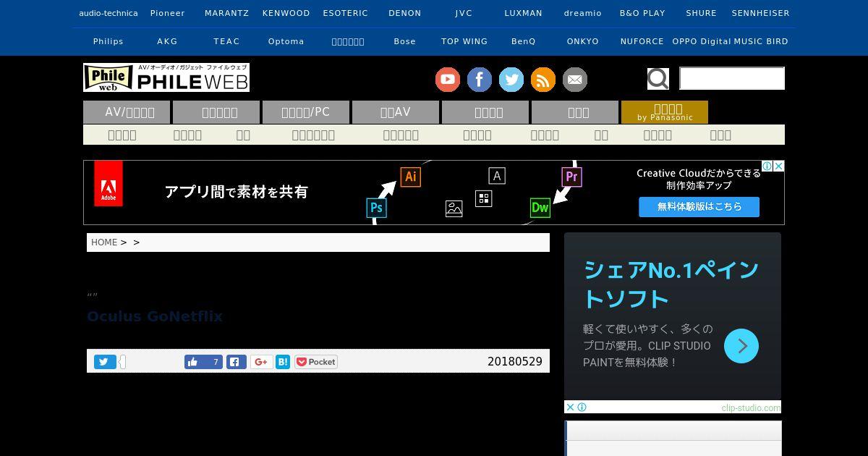Bookmark article with Hatena B! icon
Viewport: 868px width, 456px height.
click(283, 362)
